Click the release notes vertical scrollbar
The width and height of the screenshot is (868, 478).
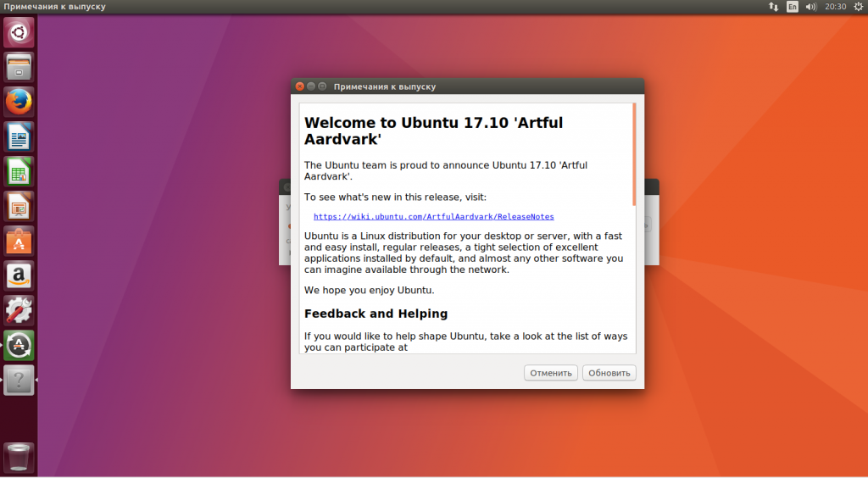(x=633, y=154)
